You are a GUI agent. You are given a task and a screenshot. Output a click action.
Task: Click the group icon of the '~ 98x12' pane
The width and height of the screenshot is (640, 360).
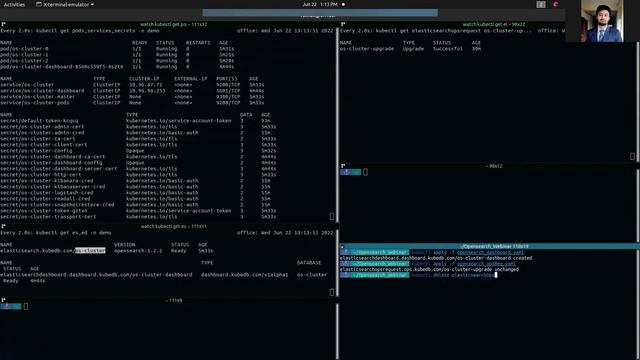tap(343, 166)
